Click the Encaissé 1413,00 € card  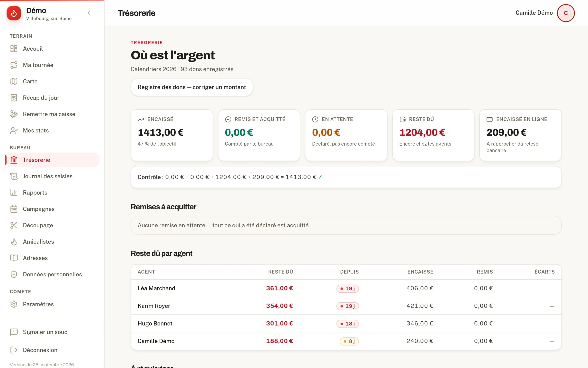tap(172, 135)
